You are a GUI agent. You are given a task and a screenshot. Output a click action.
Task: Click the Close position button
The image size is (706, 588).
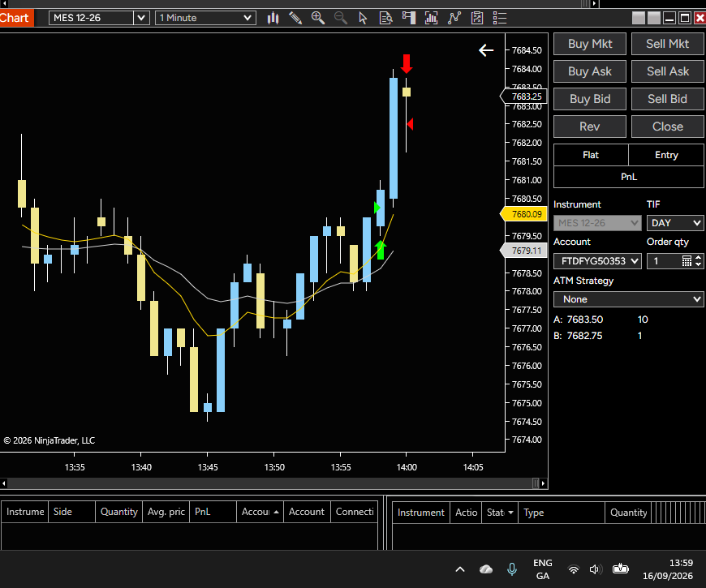(667, 127)
